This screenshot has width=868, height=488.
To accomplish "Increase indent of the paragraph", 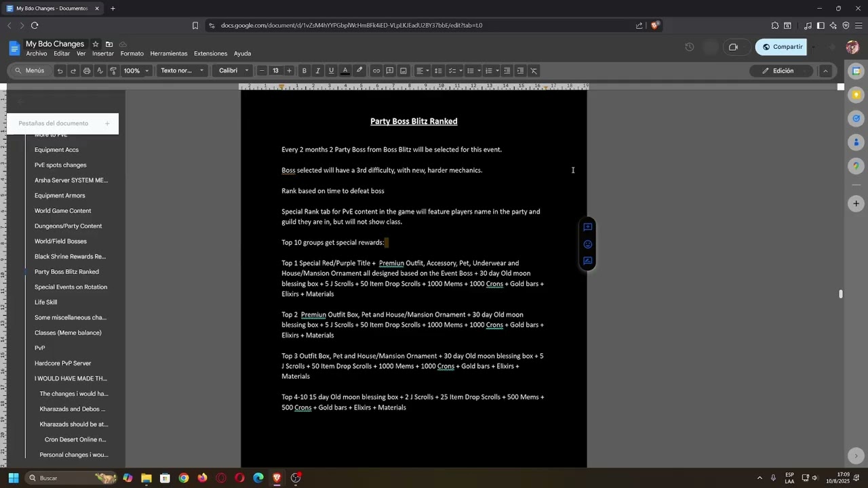I will pyautogui.click(x=520, y=70).
